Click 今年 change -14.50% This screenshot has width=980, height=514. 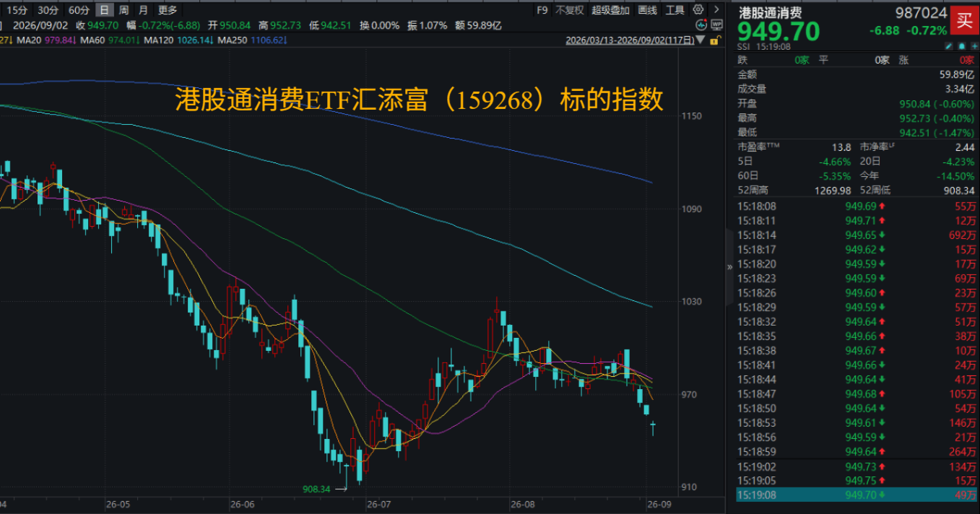955,176
